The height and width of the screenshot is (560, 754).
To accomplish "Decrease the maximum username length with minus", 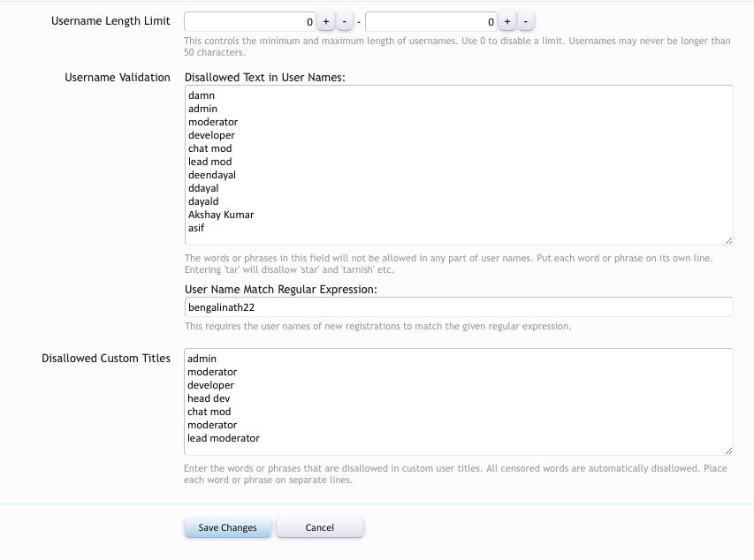I will [x=526, y=21].
